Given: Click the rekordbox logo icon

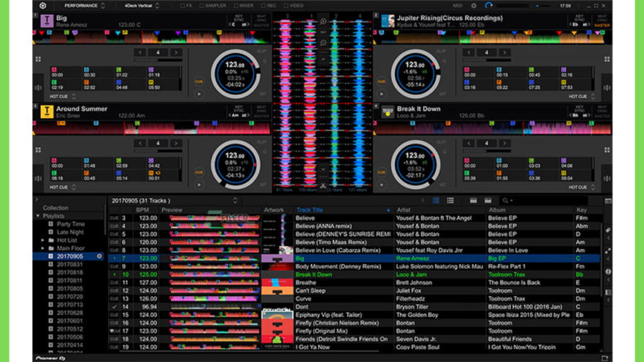Looking at the screenshot, I should pyautogui.click(x=43, y=6).
